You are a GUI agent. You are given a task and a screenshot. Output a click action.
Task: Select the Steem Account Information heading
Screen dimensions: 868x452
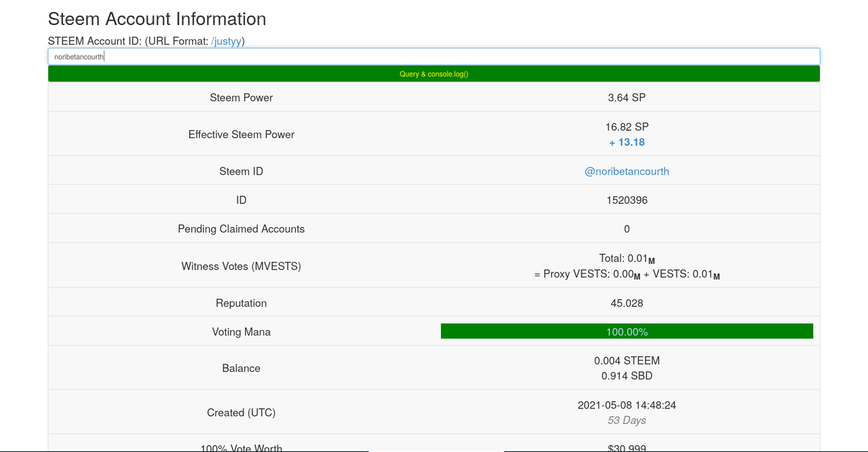point(157,19)
